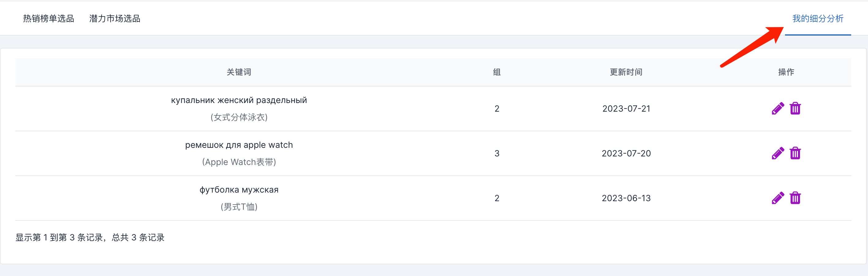Click the (Apple Watch表带) translation text
This screenshot has height=276, width=868.
point(239,162)
